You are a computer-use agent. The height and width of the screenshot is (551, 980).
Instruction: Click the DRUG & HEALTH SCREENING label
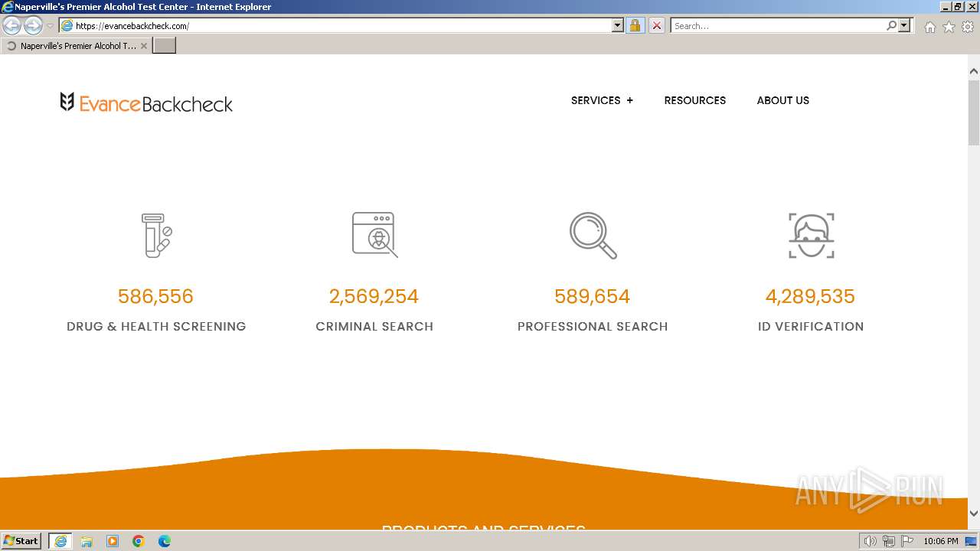click(156, 326)
